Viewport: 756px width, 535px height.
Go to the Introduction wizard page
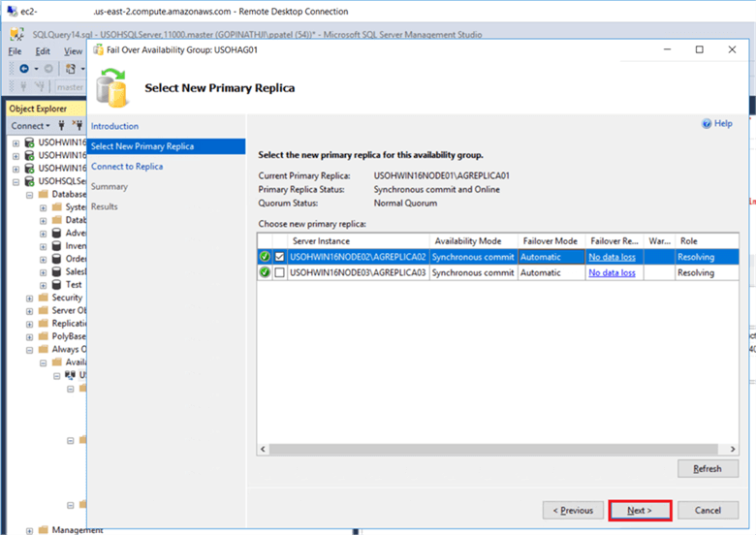pyautogui.click(x=114, y=126)
